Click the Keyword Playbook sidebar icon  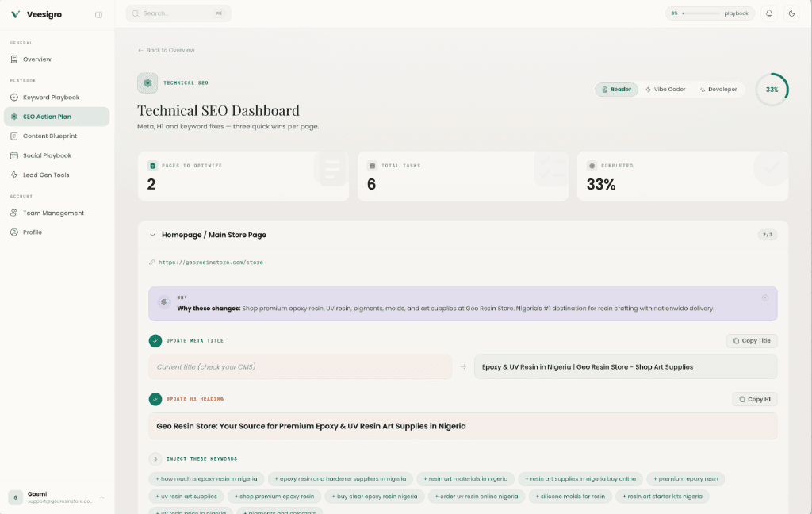point(14,98)
